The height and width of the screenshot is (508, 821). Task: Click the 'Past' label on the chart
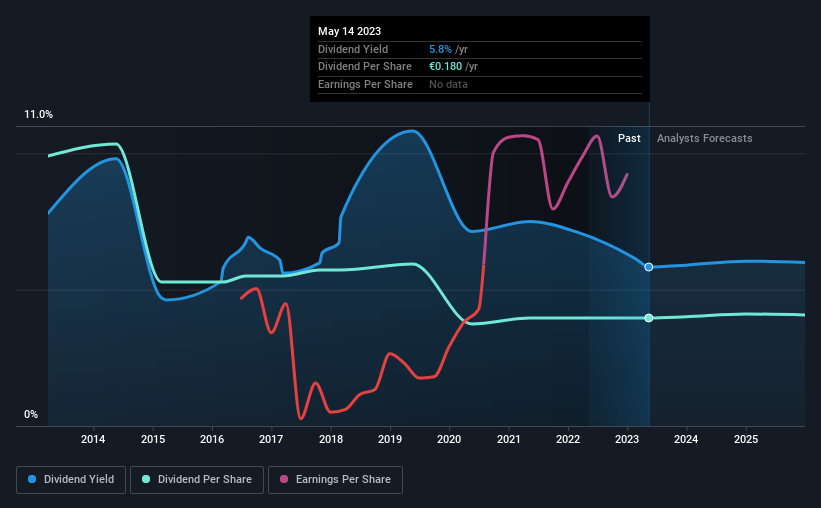tap(629, 138)
